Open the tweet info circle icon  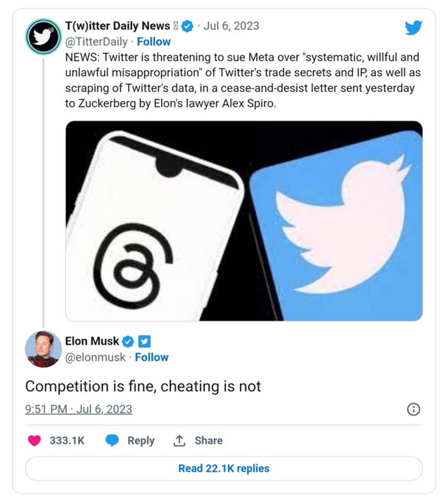coord(413,409)
